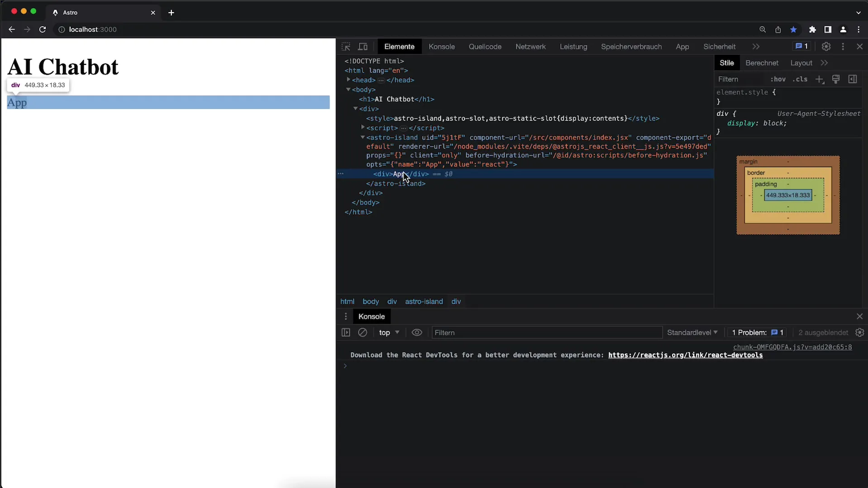Open the chunk-OMFGQDFA.js source link
The width and height of the screenshot is (868, 488).
coord(792,347)
